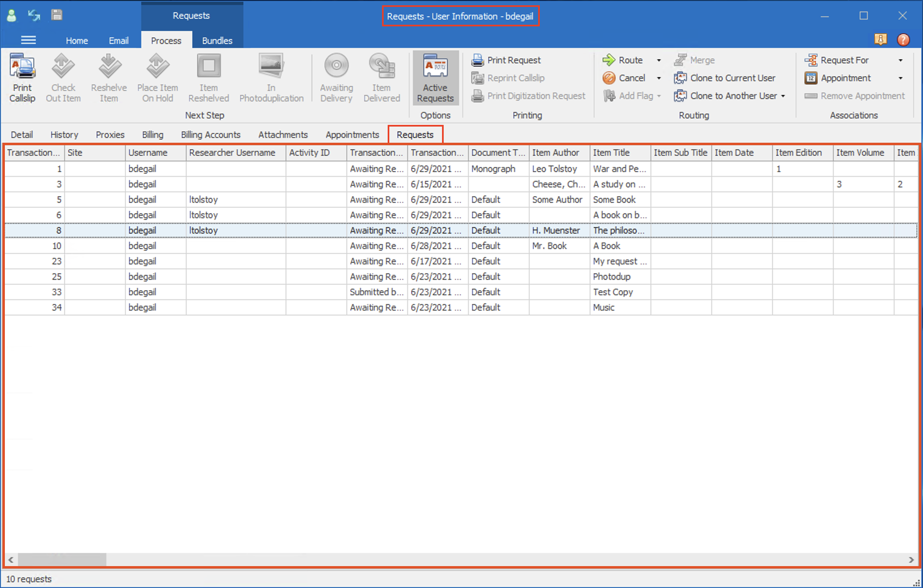The height and width of the screenshot is (588, 923).
Task: Toggle the Active Requests filter
Action: click(x=435, y=78)
